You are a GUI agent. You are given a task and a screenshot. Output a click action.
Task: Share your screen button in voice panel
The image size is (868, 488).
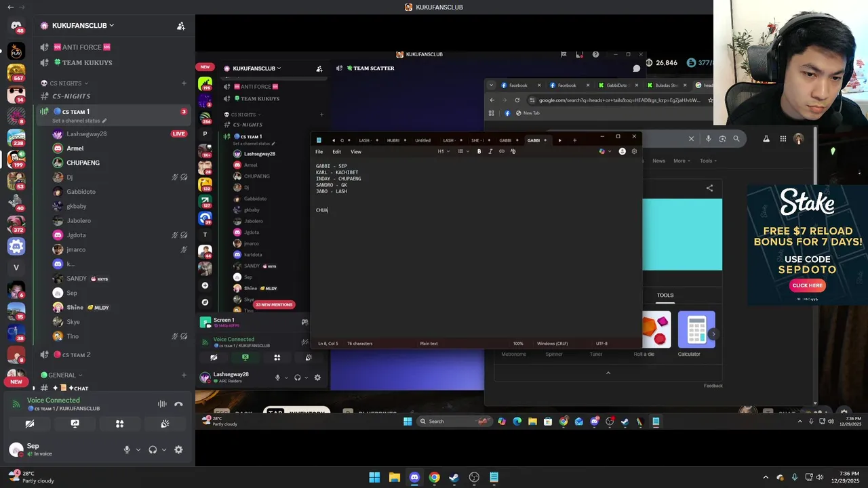(75, 424)
